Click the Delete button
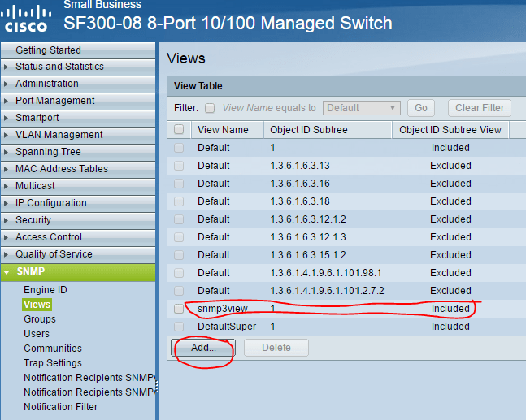Image resolution: width=526 pixels, height=420 pixels. [276, 348]
